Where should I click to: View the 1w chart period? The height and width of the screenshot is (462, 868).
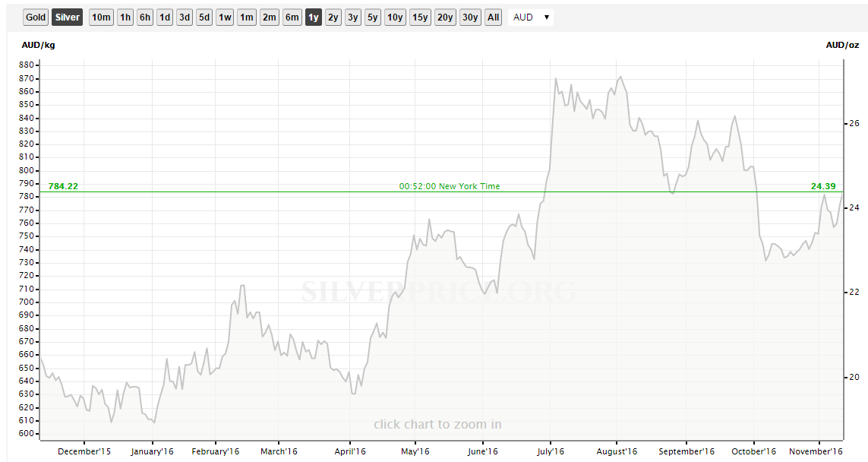[225, 17]
